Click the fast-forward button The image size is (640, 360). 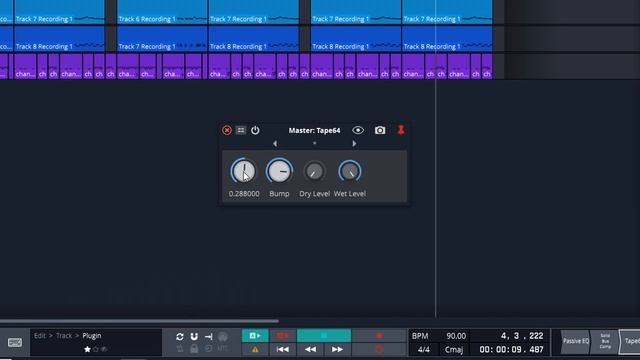coord(337,349)
